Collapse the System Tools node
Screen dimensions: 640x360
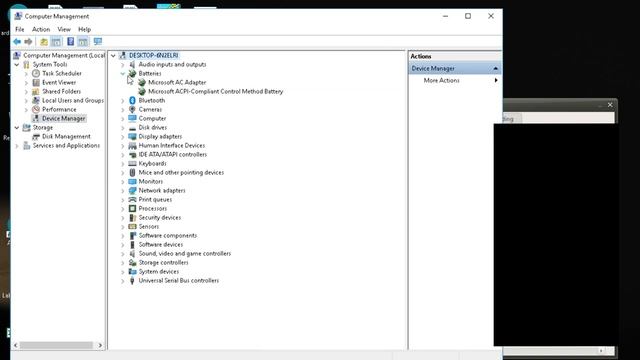pyautogui.click(x=17, y=64)
